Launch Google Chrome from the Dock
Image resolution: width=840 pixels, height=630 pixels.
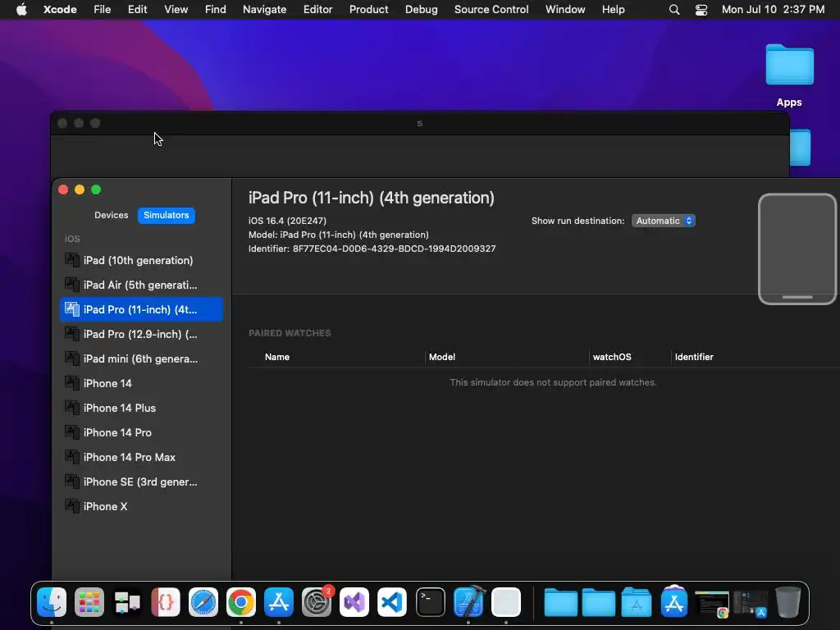pos(241,602)
